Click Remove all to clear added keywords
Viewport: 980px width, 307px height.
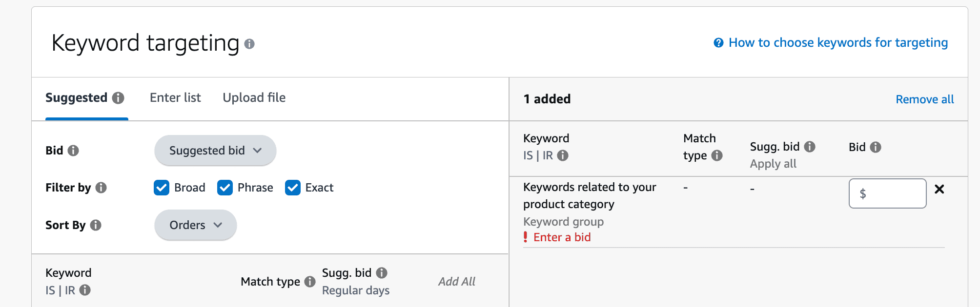(924, 99)
